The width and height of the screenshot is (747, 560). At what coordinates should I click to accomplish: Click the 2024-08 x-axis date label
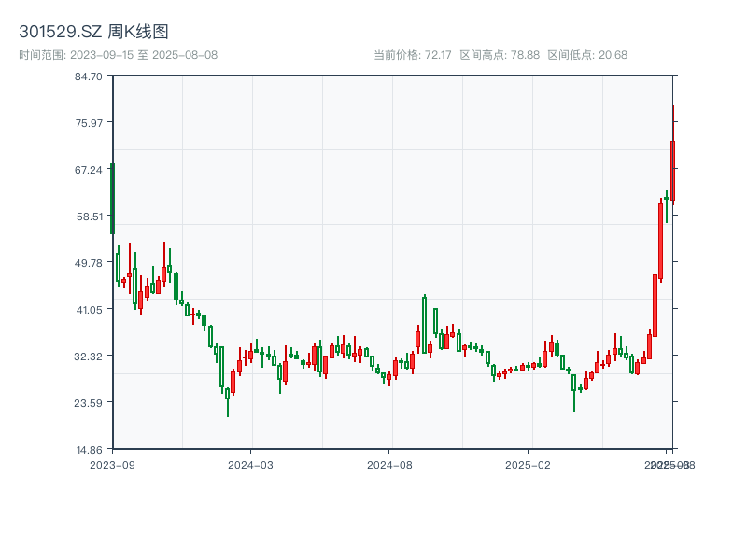(390, 464)
